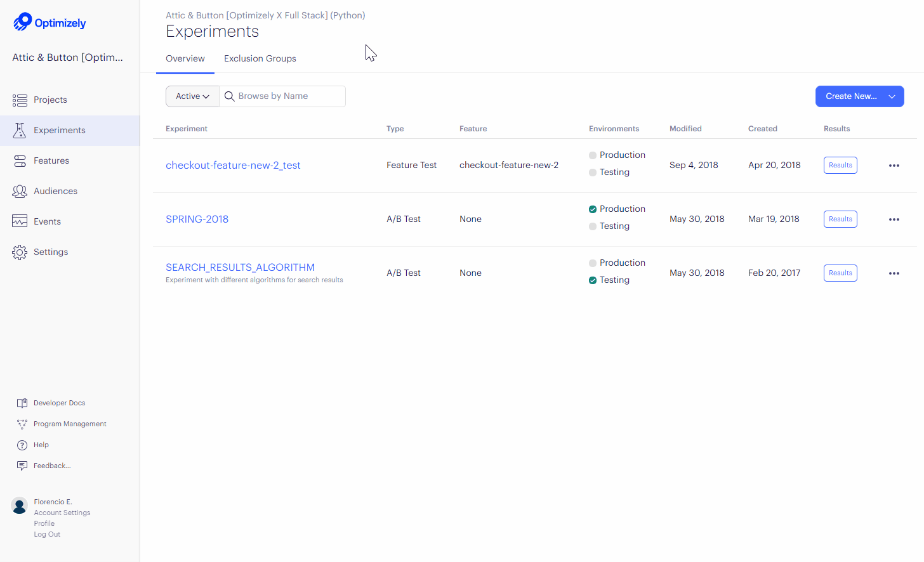Open Results for the SEARCH_RESULTS_ALGORITHM experiment
Screen dimensions: 924x562
point(840,273)
